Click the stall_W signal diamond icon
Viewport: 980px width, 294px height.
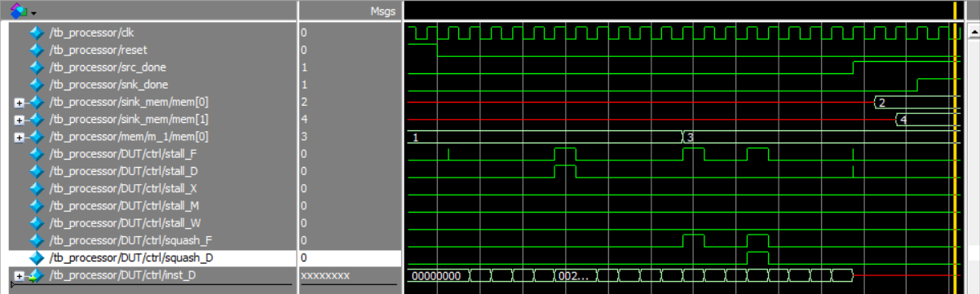point(36,222)
